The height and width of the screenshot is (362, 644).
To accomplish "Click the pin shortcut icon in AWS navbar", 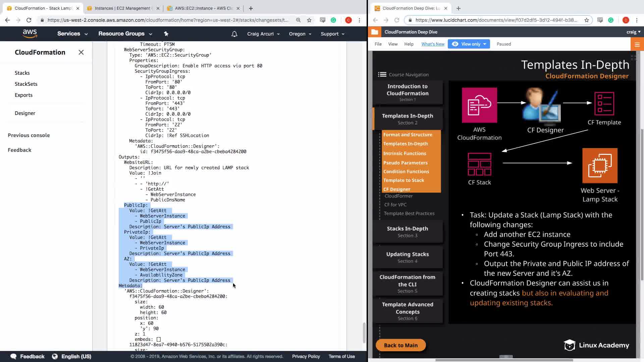I will click(166, 34).
